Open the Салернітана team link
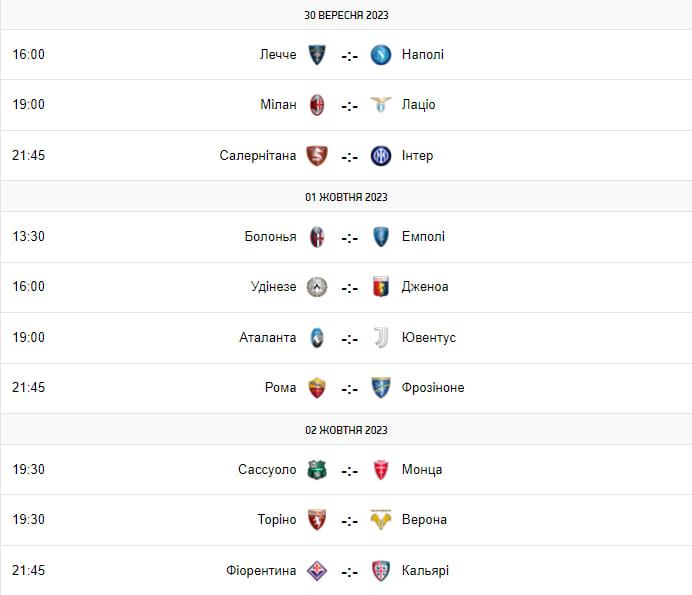Screen dimensions: 692x595 [258, 156]
